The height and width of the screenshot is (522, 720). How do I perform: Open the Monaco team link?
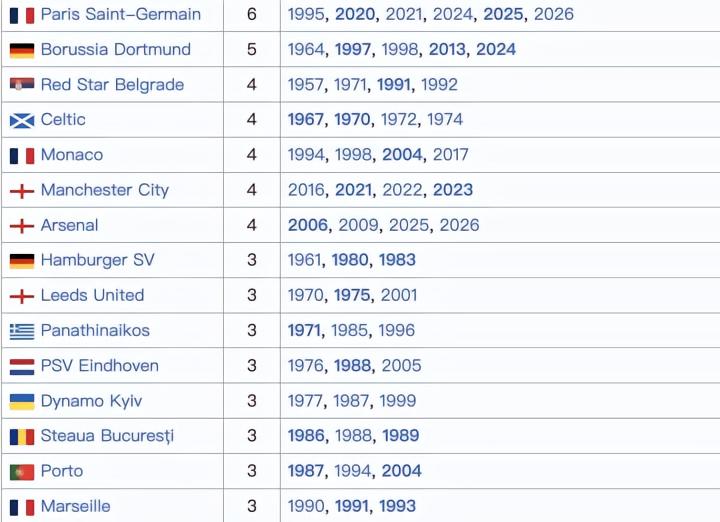(71, 155)
